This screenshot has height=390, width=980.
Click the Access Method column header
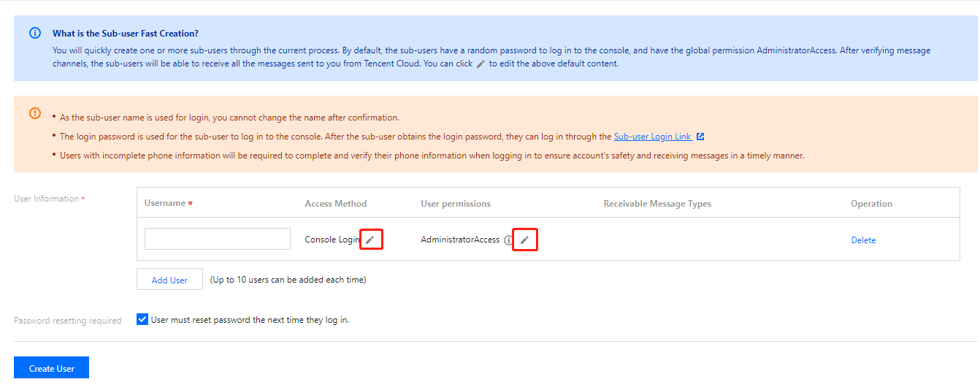[x=336, y=204]
